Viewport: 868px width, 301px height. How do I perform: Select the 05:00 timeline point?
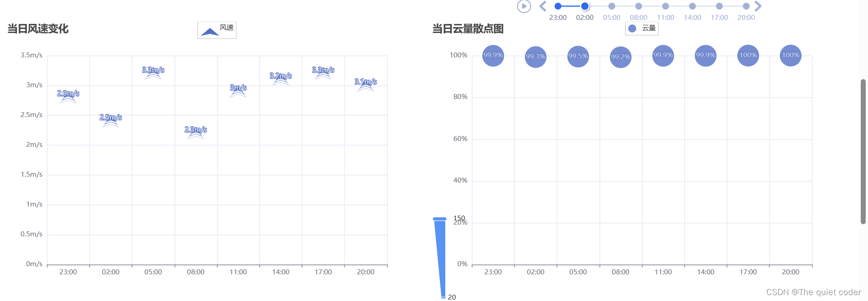(x=612, y=6)
